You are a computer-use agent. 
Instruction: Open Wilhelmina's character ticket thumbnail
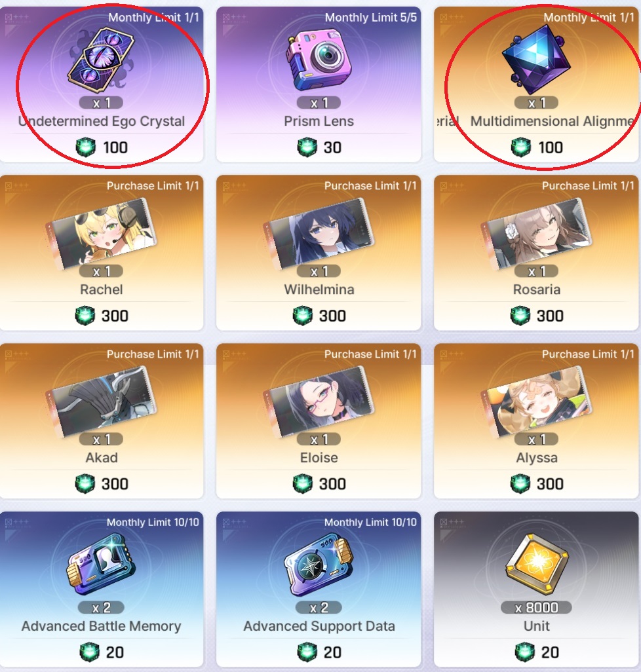tap(319, 233)
